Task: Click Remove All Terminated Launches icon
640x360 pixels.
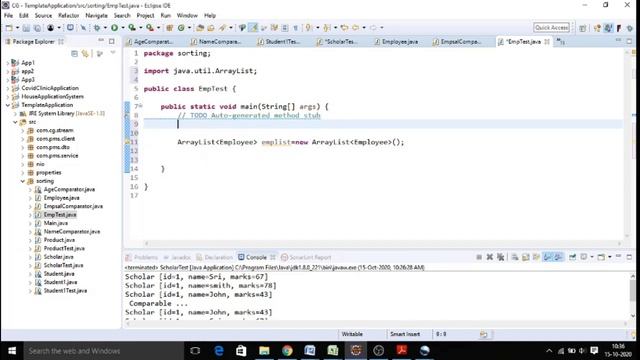Action: click(500, 257)
